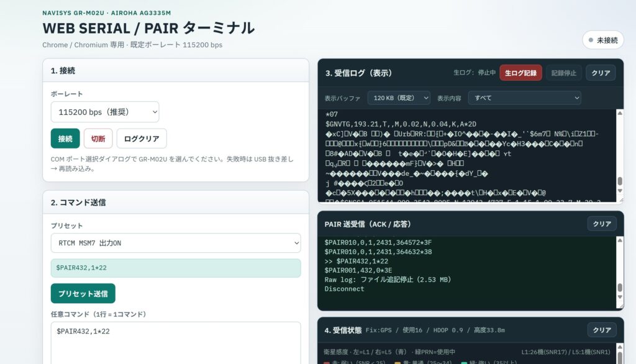Click the 記録停止 button
Screen dimensions: 636x364
pyautogui.click(x=563, y=73)
